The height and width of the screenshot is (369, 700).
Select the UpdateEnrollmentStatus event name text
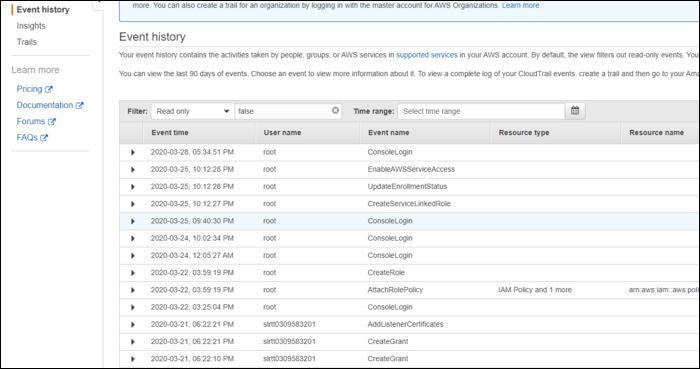click(x=407, y=187)
